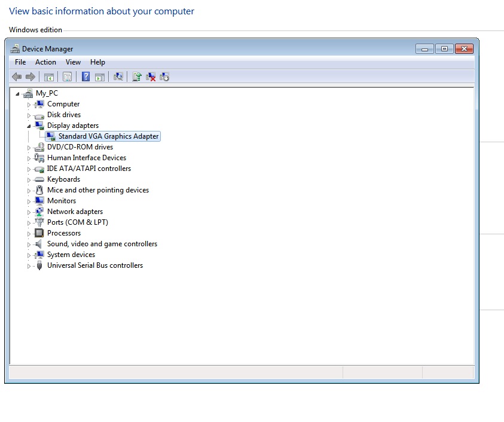The width and height of the screenshot is (504, 422).
Task: Open Help documentation icon
Action: 85,77
